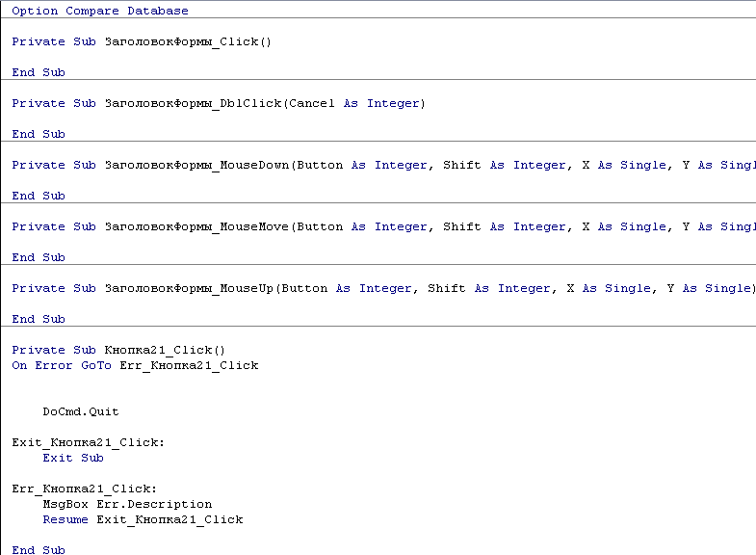The height and width of the screenshot is (555, 756).
Task: Click the Exit_Кнопка21_Click: label line
Action: 89,443
